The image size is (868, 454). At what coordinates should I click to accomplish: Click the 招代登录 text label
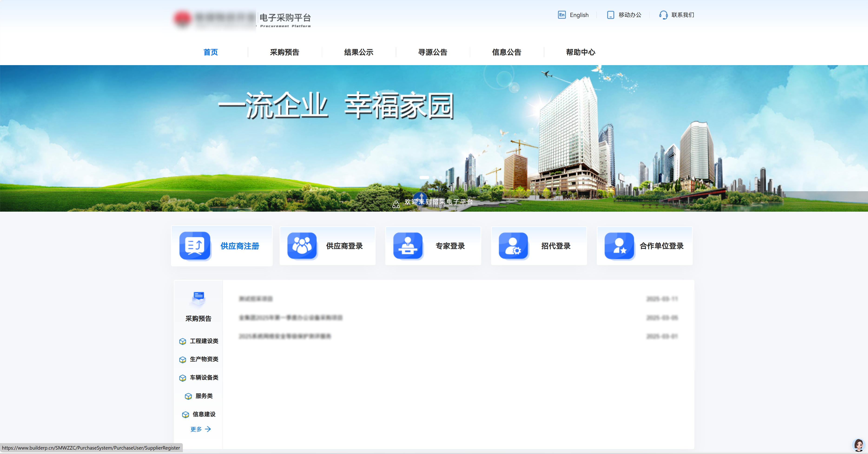pyautogui.click(x=556, y=246)
